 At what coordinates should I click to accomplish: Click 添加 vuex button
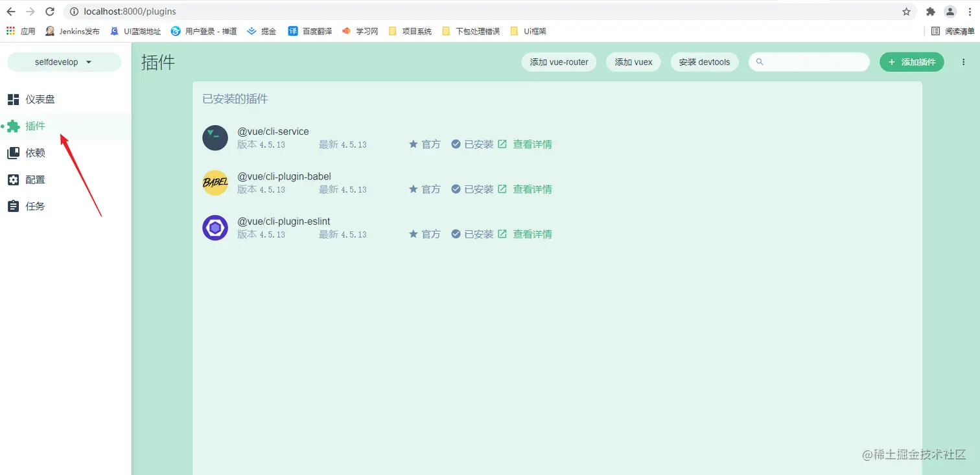633,62
